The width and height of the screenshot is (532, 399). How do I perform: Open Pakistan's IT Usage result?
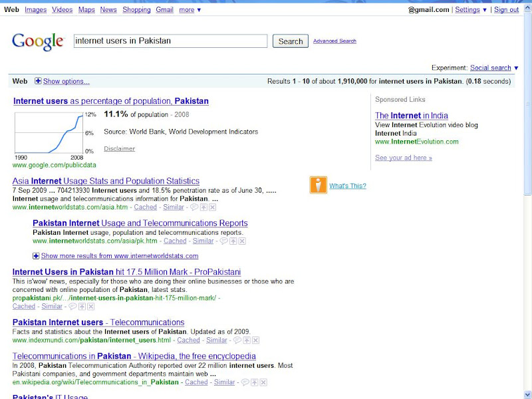[51, 396]
